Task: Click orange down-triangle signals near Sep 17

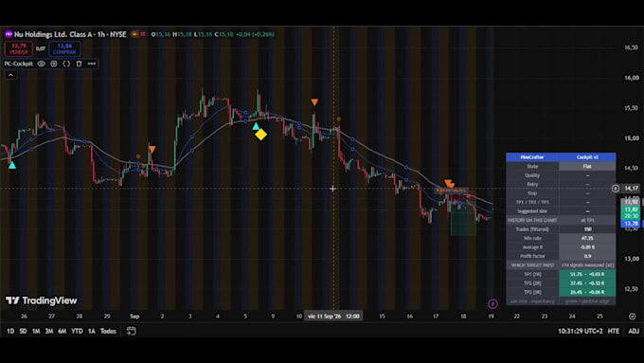Action: tap(449, 183)
